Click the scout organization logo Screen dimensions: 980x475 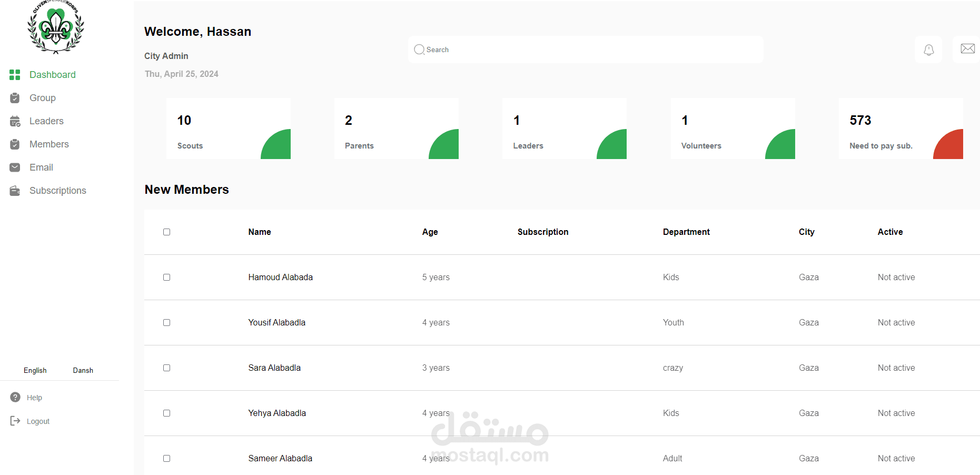(x=56, y=27)
